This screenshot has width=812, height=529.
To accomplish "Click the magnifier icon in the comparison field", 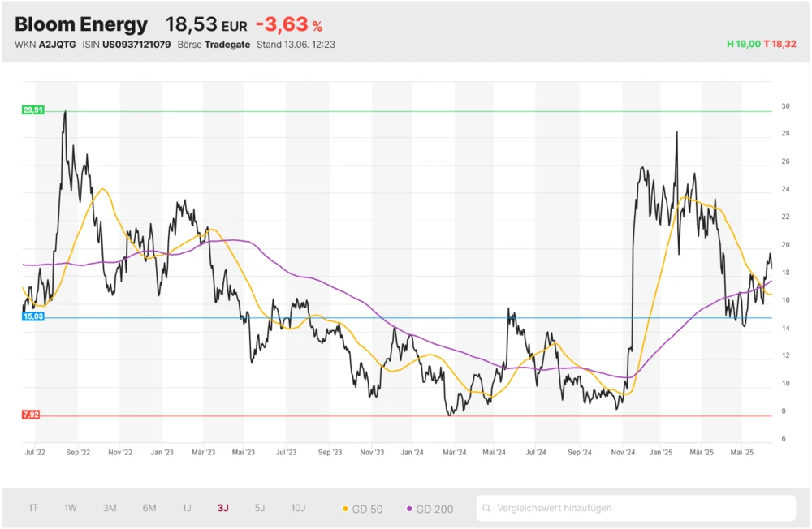I will coord(487,509).
